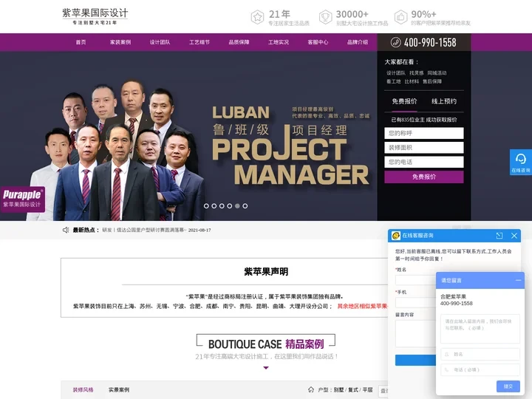This screenshot has height=399, width=532.
Task: Select the 装修风格 tab
Action: click(83, 390)
